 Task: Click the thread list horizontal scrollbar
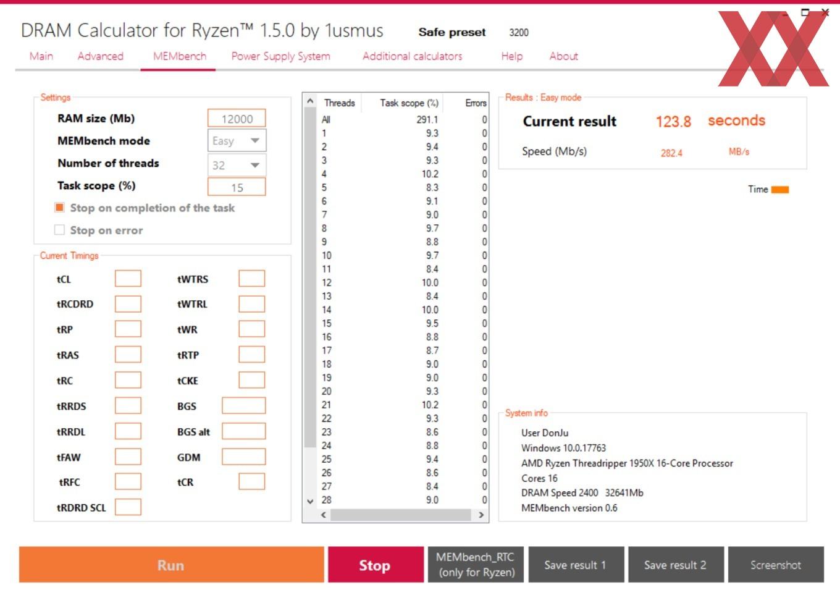point(401,515)
